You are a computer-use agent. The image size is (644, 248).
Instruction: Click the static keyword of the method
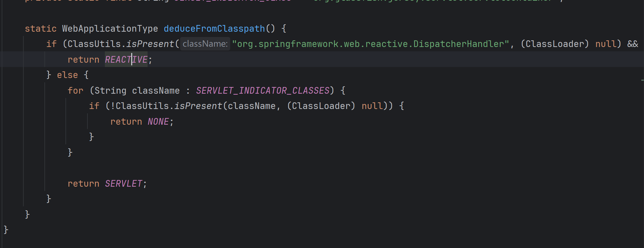(x=41, y=29)
